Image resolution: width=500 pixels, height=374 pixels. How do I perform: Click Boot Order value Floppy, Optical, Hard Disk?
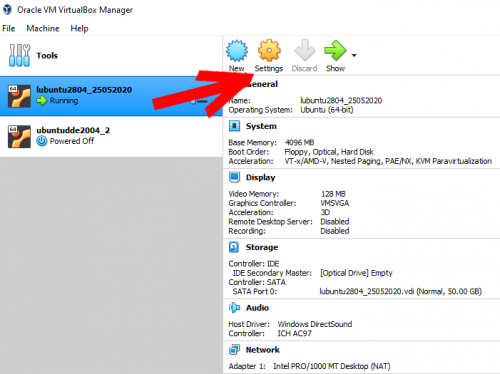[329, 152]
